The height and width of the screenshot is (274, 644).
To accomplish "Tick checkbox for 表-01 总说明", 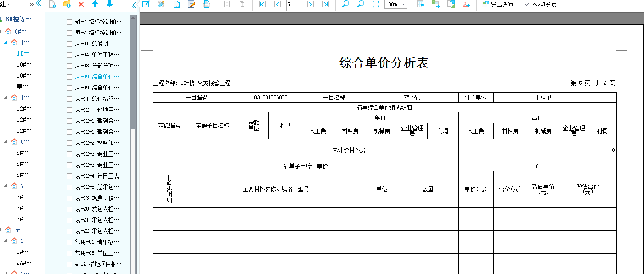I will [69, 44].
